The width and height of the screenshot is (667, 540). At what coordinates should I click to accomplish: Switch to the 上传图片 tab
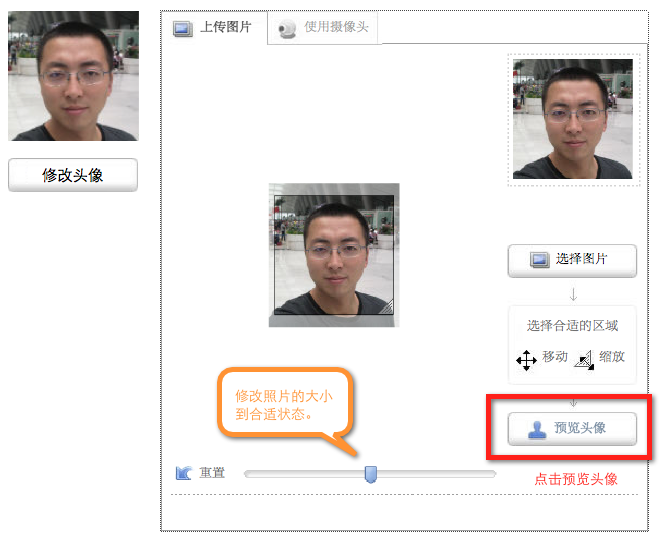coord(214,28)
